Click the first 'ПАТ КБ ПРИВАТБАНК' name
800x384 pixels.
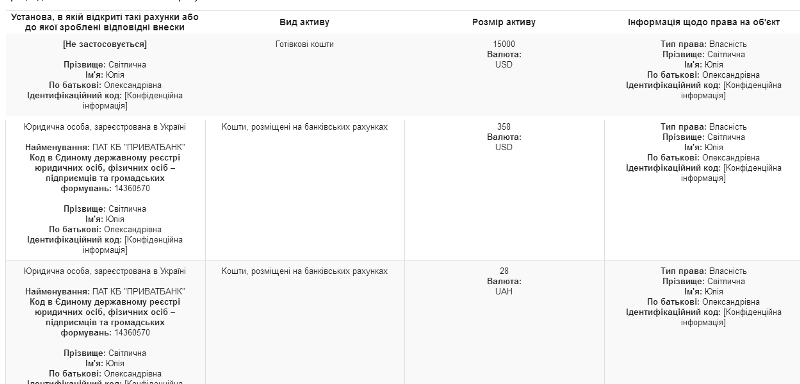tap(139, 147)
